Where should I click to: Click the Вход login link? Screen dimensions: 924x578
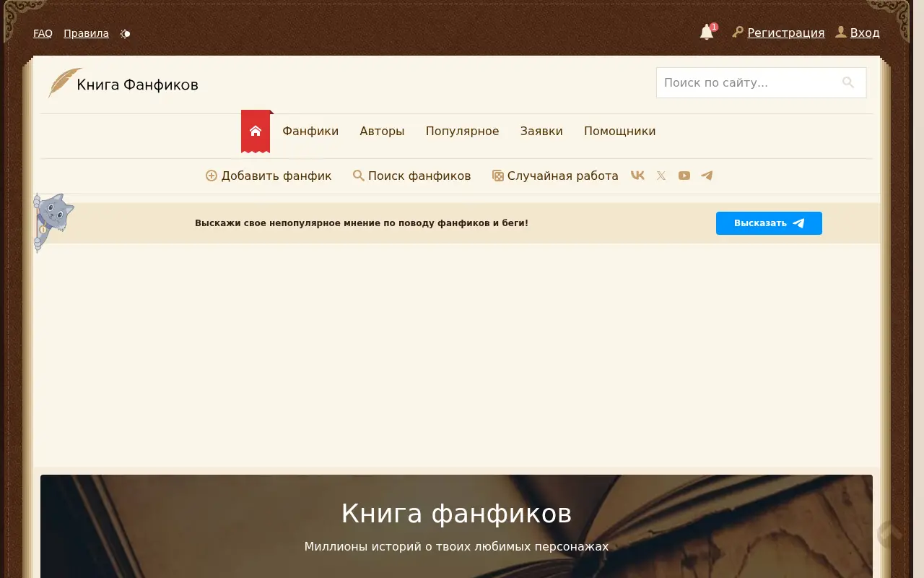coord(865,33)
